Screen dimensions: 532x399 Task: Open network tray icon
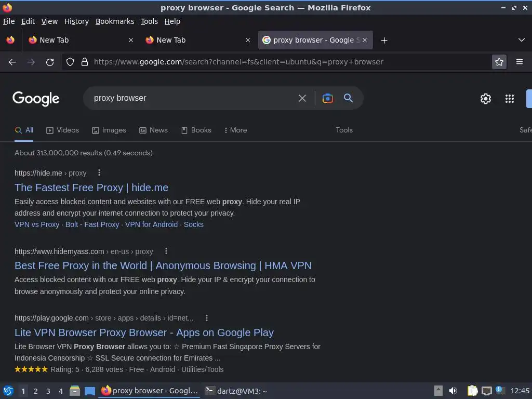point(486,391)
